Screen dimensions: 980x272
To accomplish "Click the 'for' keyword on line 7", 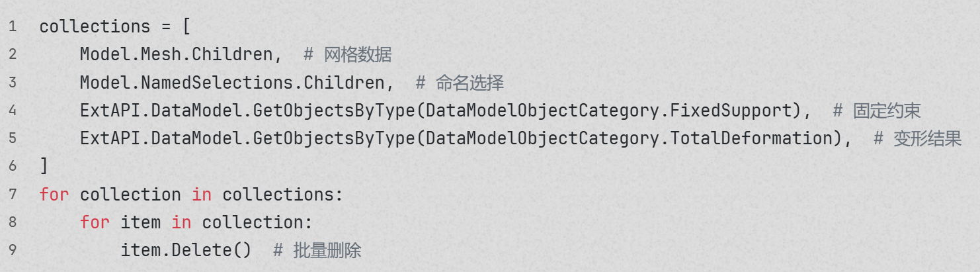I will pyautogui.click(x=54, y=195).
